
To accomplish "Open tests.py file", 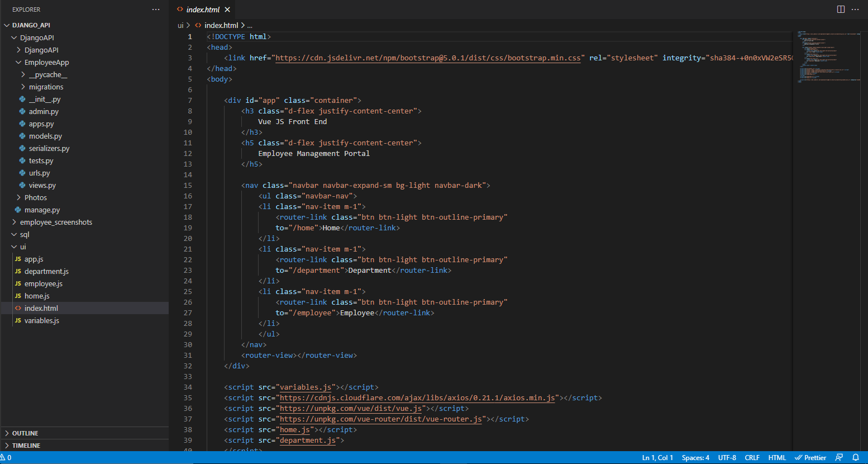I will click(x=84, y=160).
